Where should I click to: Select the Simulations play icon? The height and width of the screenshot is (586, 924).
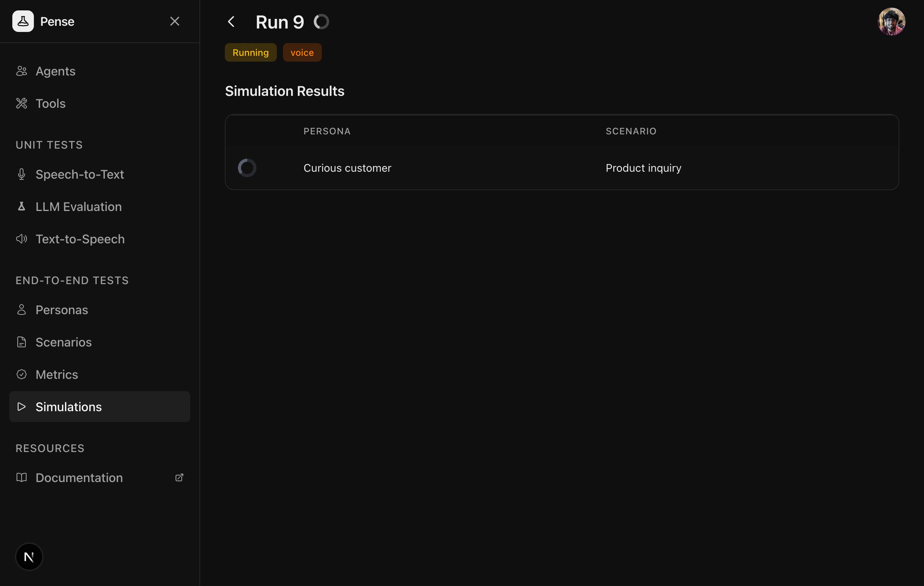click(x=21, y=407)
